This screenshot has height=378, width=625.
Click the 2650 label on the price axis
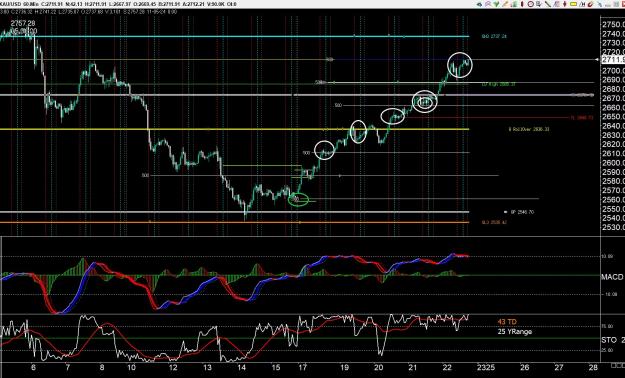pyautogui.click(x=613, y=117)
